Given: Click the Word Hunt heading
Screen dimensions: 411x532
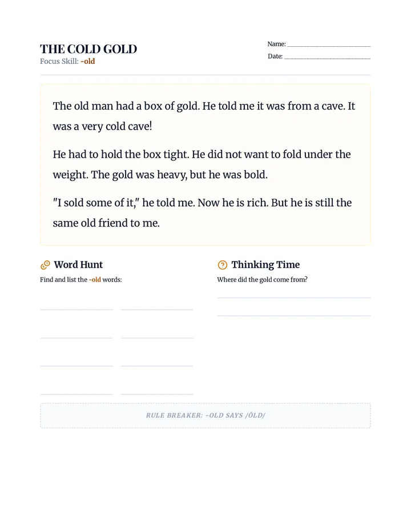Looking at the screenshot, I should pyautogui.click(x=78, y=265).
